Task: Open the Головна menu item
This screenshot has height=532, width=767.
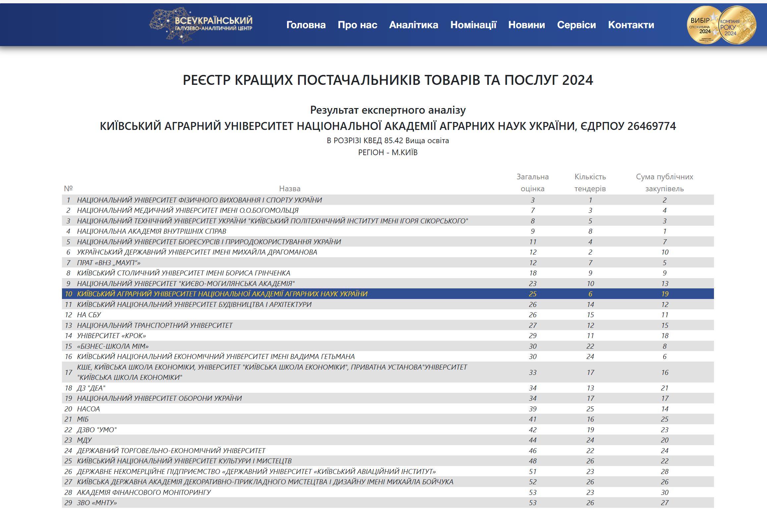Action: tap(306, 25)
